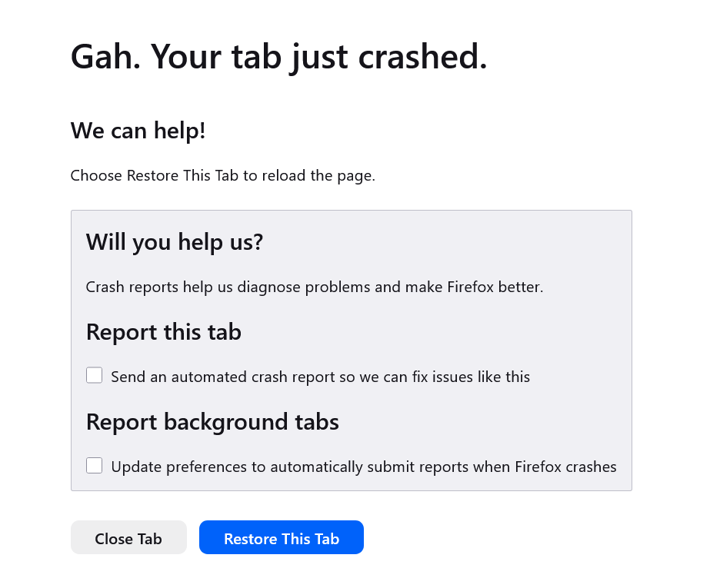Click the "Gah. Your tab just crashed." title
The image size is (710, 588).
pos(278,56)
